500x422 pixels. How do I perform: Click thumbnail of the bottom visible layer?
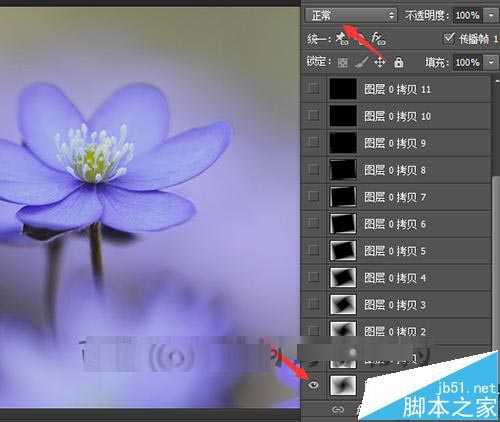tap(343, 385)
